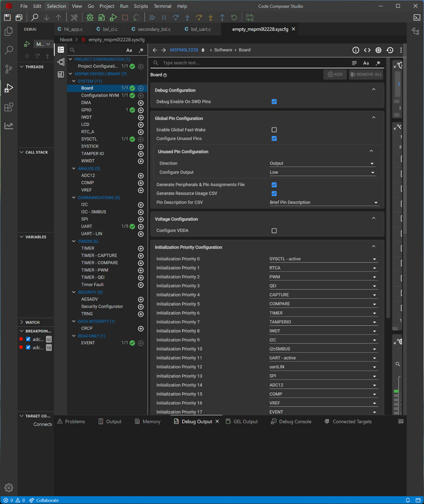Viewport: 424px width, 504px height.
Task: Enable Global Fast-Wake checkbox
Action: [274, 130]
